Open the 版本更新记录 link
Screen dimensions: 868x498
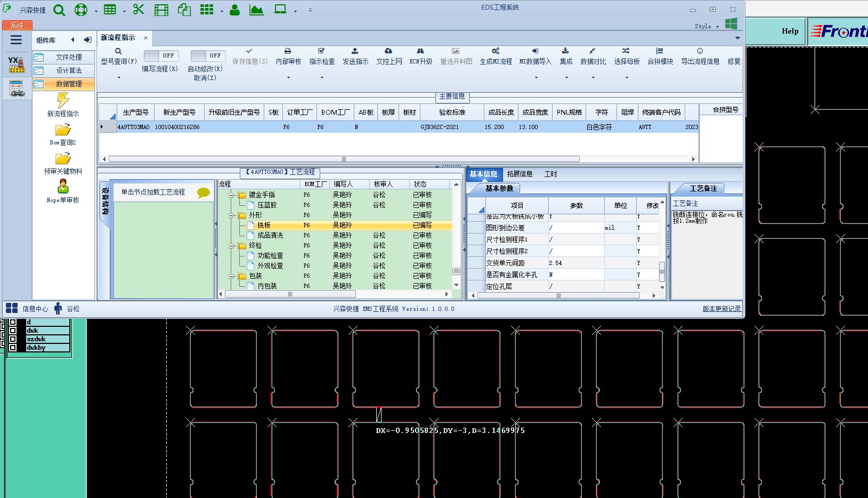[x=721, y=309]
